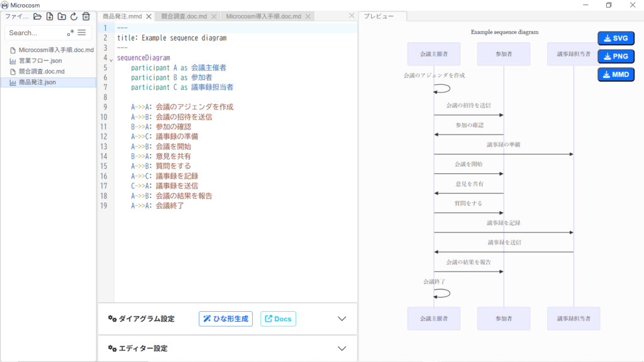644x362 pixels.
Task: Click 'participant C as 議事録担当者' line
Action: coord(182,87)
